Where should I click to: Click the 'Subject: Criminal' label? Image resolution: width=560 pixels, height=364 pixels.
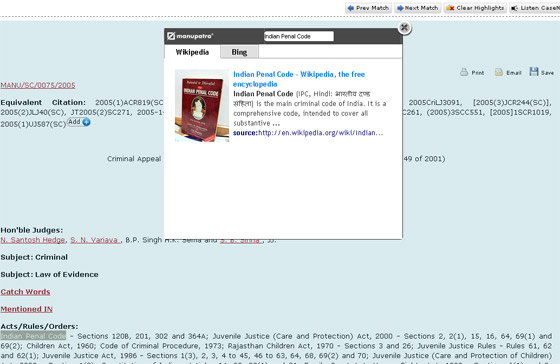(34, 257)
